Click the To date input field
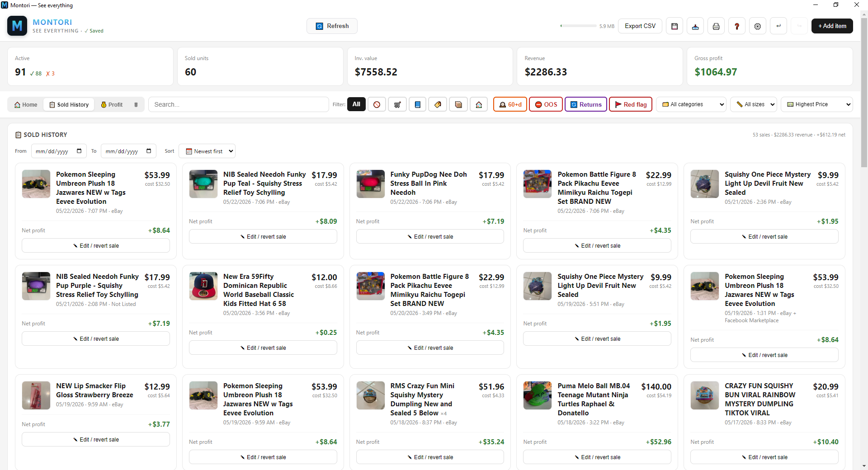 [x=128, y=151]
